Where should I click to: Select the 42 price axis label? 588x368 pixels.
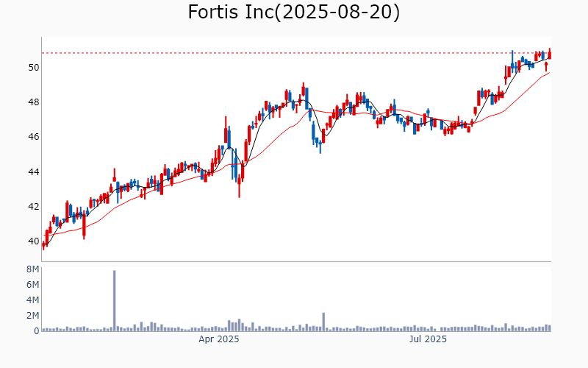(x=34, y=207)
